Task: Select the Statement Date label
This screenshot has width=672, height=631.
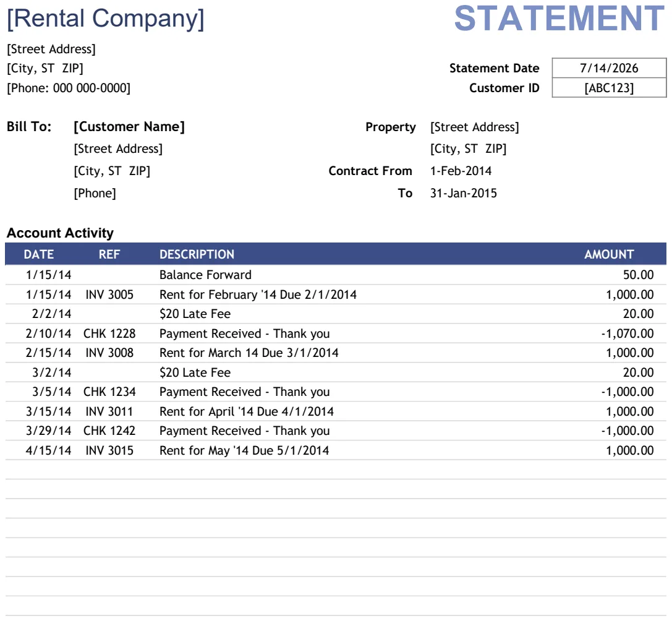Action: pyautogui.click(x=494, y=68)
